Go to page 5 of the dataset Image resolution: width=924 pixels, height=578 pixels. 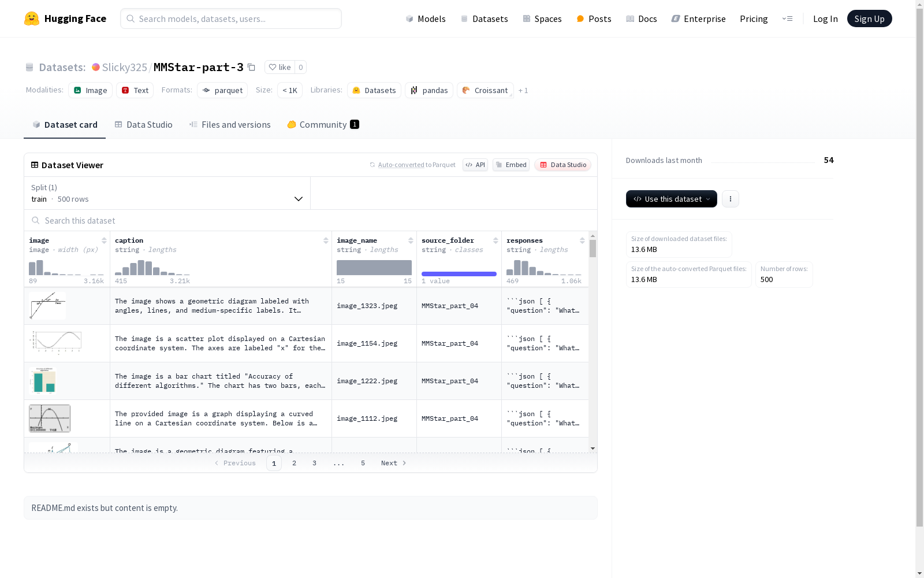[363, 463]
